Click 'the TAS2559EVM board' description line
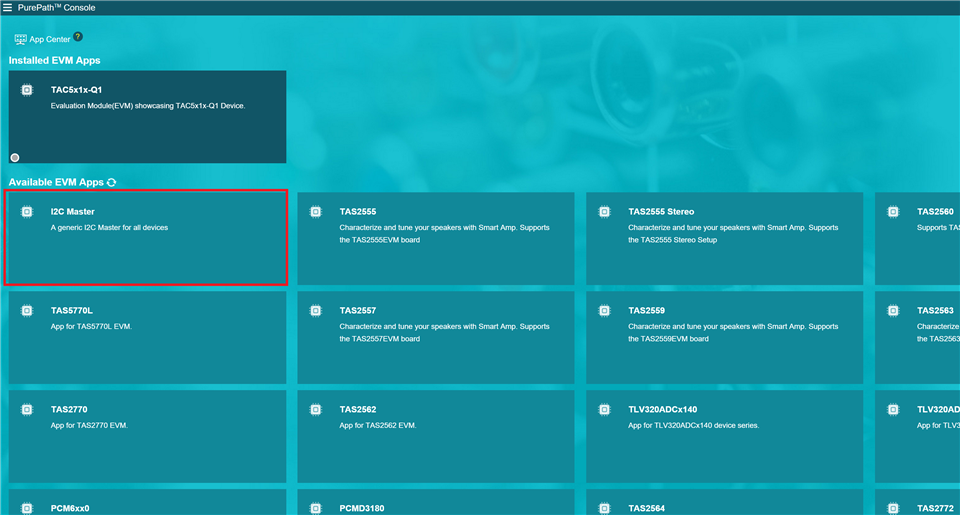This screenshot has height=515, width=960. [x=668, y=339]
